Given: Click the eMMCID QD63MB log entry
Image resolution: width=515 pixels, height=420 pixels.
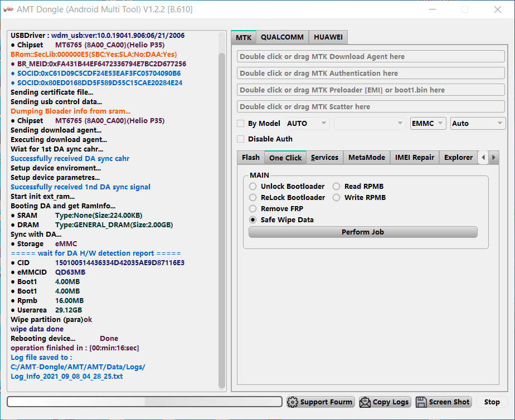Looking at the screenshot, I should click(x=48, y=272).
